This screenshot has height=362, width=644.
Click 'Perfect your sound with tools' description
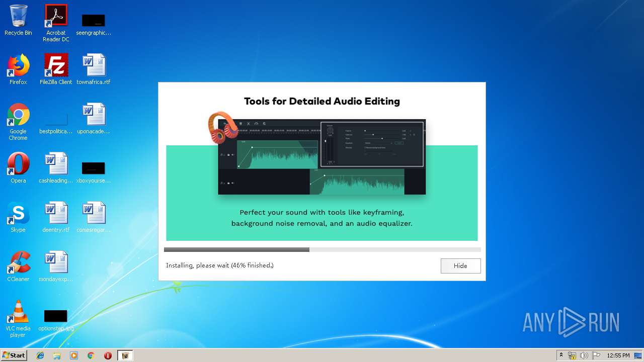pos(322,218)
